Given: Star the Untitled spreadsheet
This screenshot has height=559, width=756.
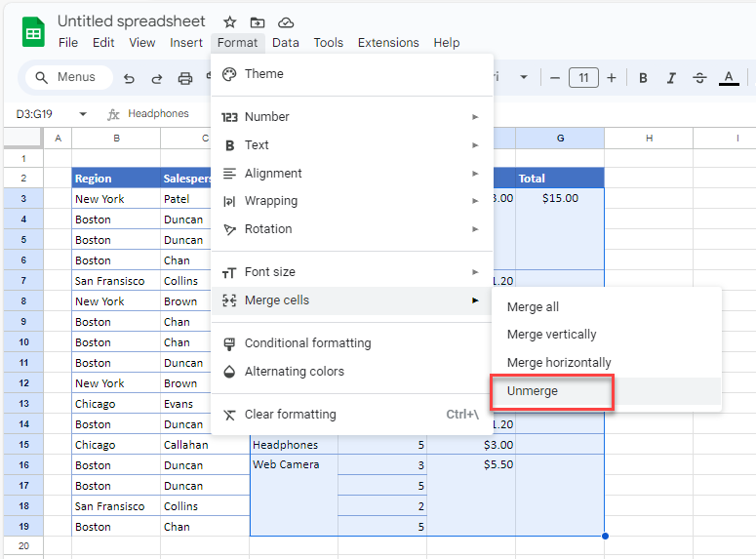Looking at the screenshot, I should click(x=229, y=21).
